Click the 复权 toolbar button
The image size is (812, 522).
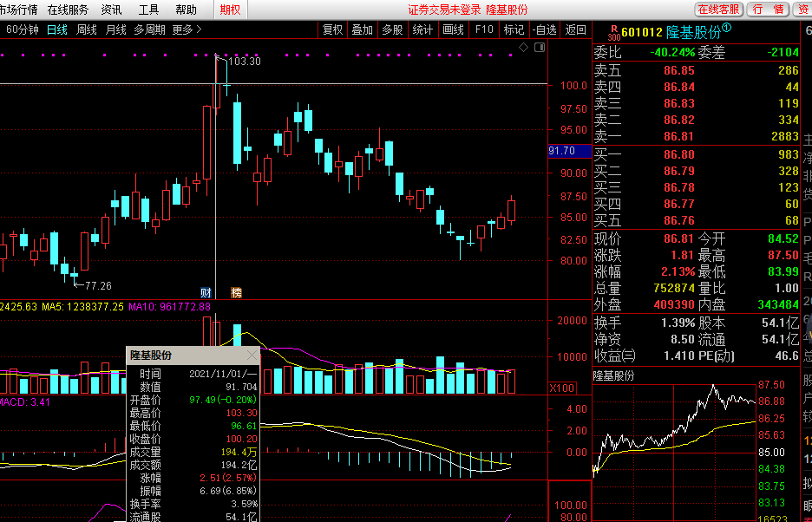(x=332, y=30)
